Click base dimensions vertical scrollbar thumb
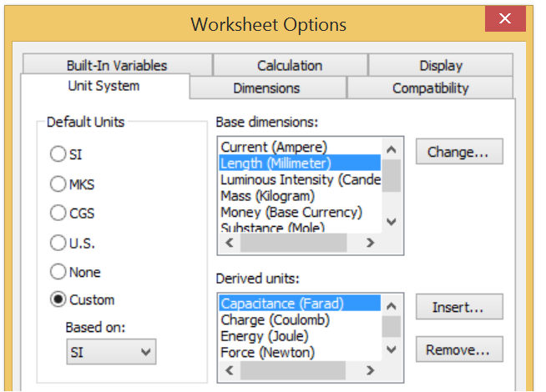This screenshot has width=546, height=392. pos(392,176)
